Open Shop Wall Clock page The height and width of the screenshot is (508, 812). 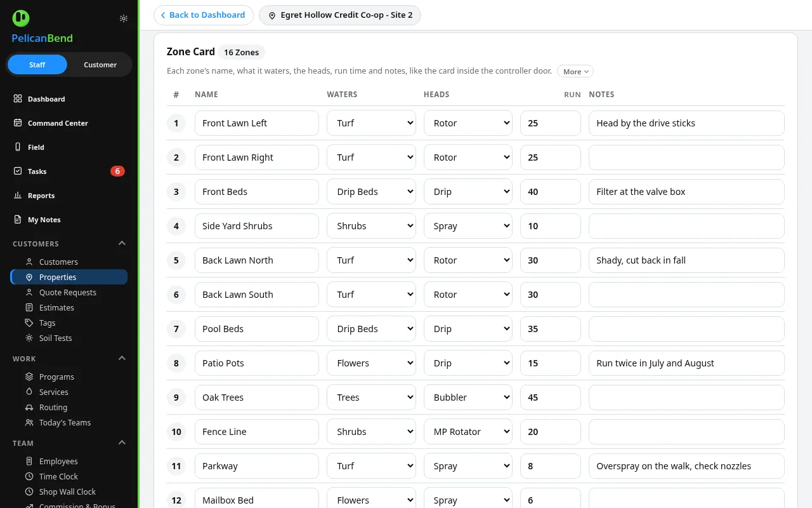[69, 492]
